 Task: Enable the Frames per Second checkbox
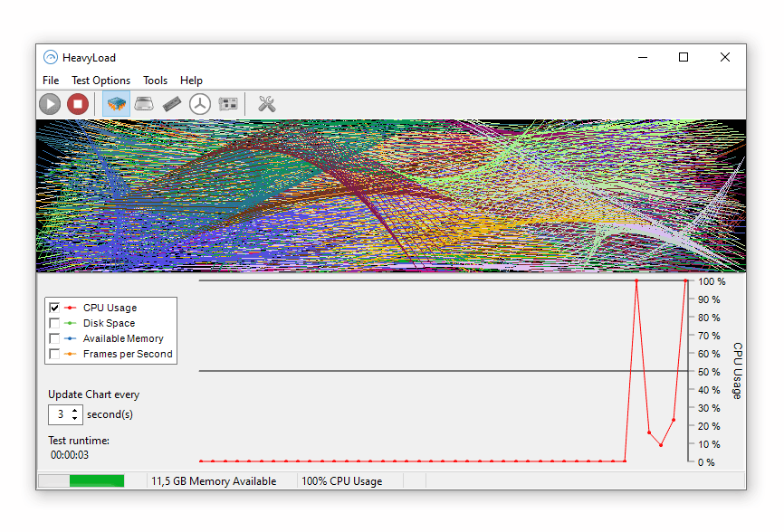[54, 354]
